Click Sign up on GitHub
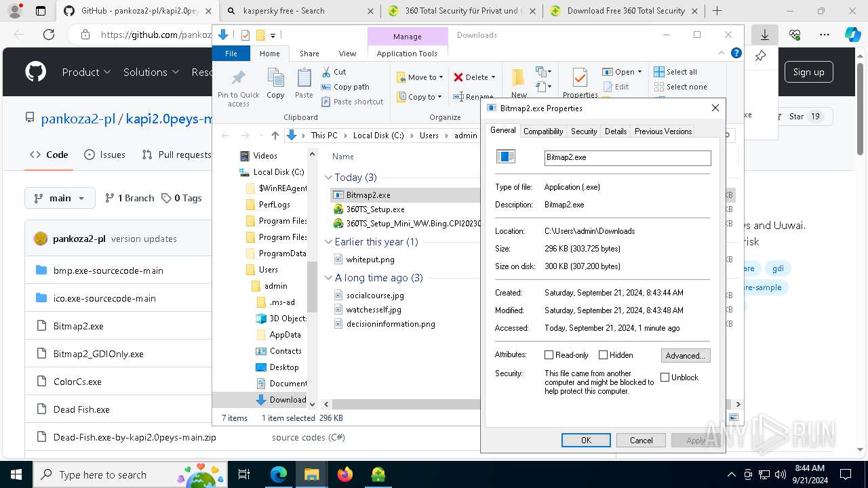Image resolution: width=868 pixels, height=488 pixels. tap(808, 72)
